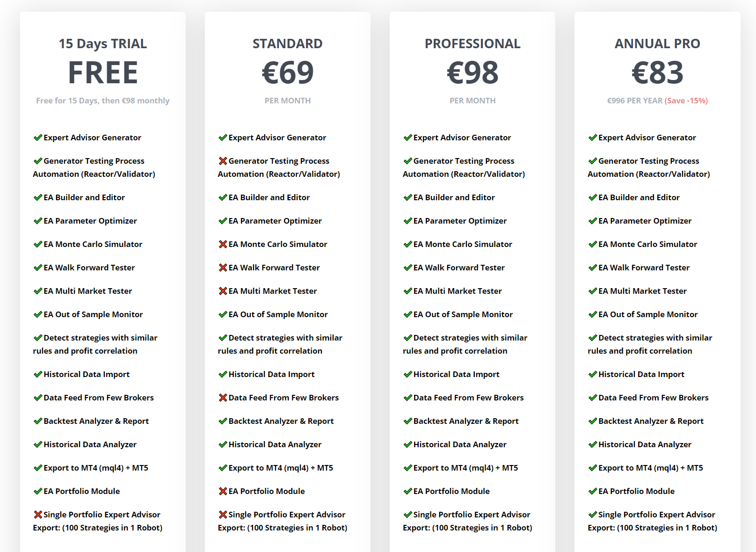Click red X beside Standard EA Multi Market Tester

[x=223, y=291]
